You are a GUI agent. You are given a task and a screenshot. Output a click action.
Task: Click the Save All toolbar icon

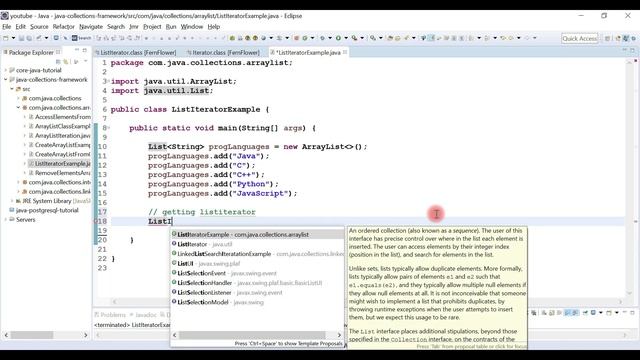(29, 38)
